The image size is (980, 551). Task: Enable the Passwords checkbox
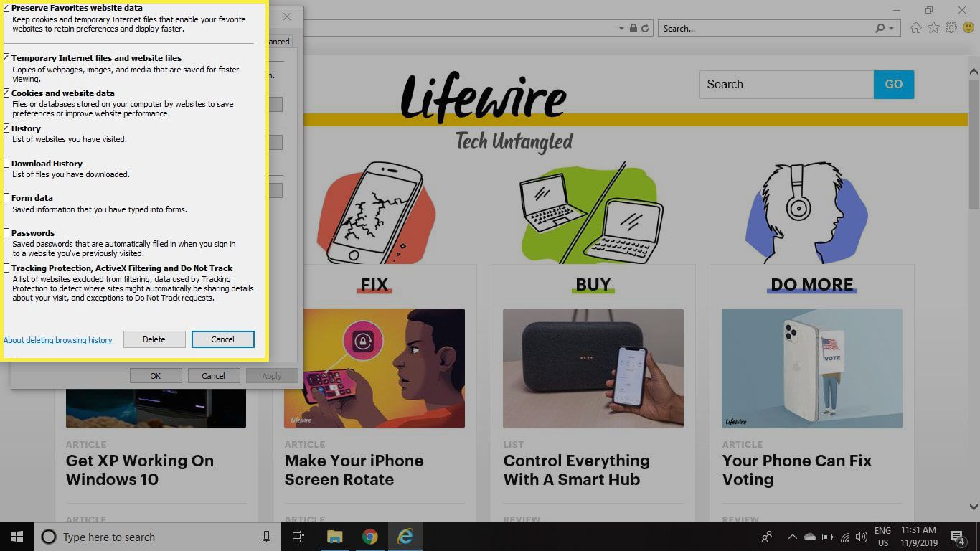coord(6,233)
